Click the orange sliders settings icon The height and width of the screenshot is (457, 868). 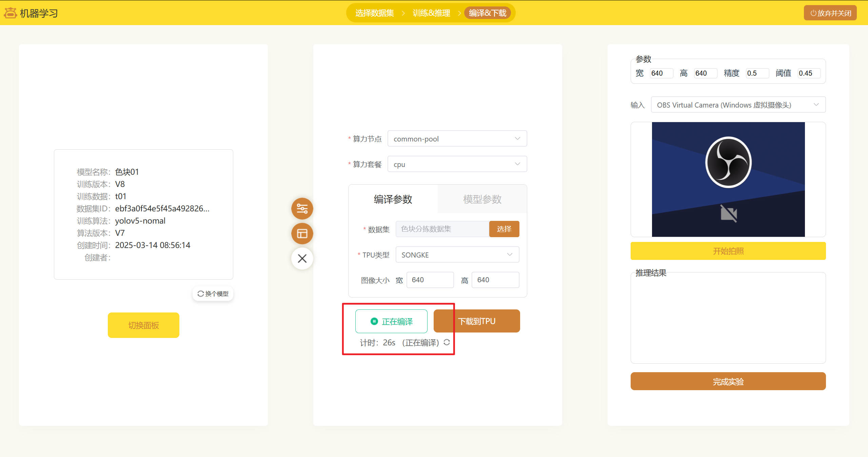(x=302, y=208)
